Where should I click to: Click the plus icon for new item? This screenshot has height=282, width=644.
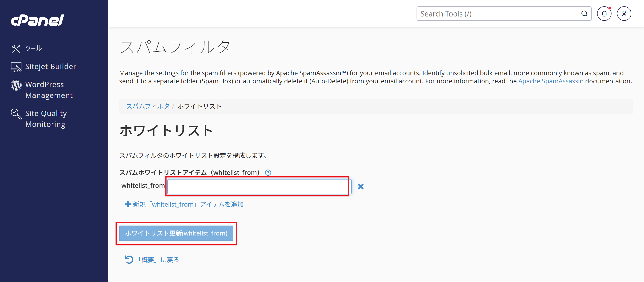pyautogui.click(x=128, y=204)
